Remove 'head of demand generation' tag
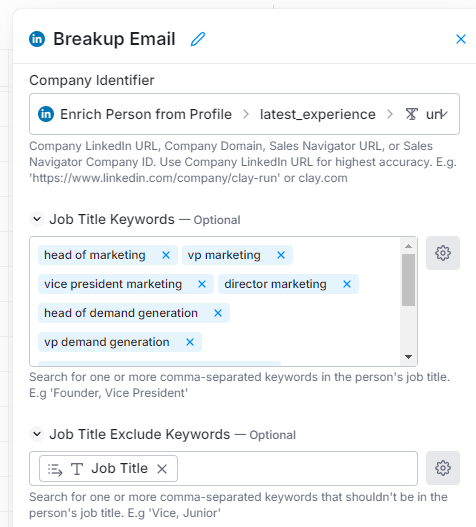The image size is (476, 527). click(x=218, y=313)
